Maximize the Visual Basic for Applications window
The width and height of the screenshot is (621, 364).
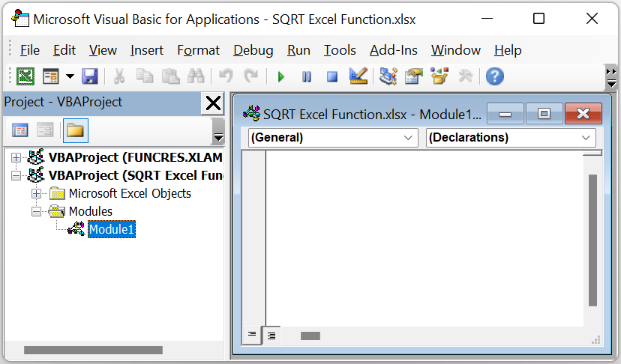tap(538, 19)
